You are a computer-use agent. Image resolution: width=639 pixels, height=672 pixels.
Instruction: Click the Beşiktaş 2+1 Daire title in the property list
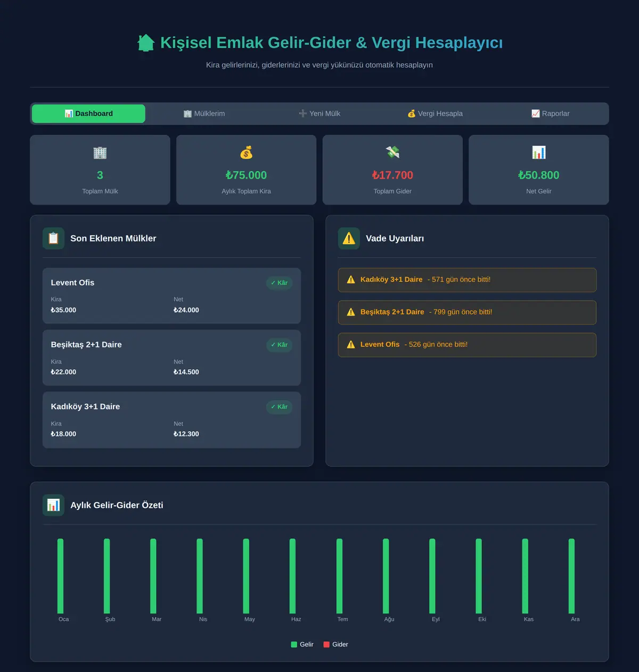coord(86,345)
